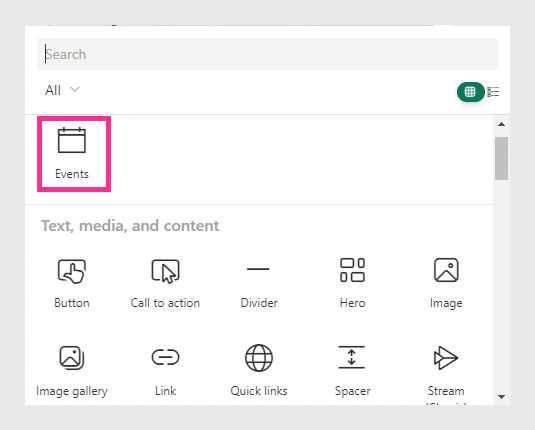Insert the Call to action web part
The width and height of the screenshot is (535, 430).
click(x=165, y=283)
